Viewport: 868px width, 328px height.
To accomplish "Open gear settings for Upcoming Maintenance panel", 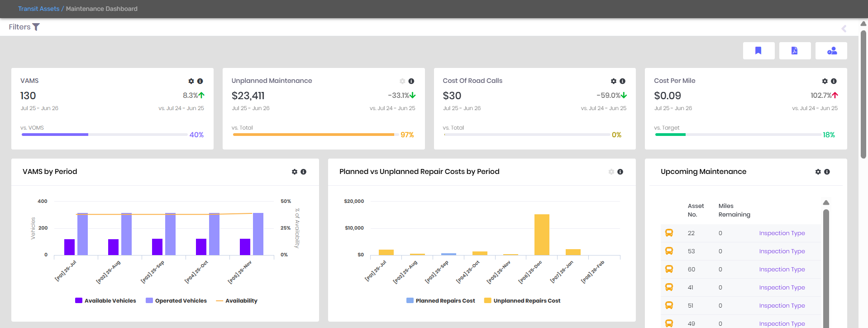I will click(x=818, y=172).
